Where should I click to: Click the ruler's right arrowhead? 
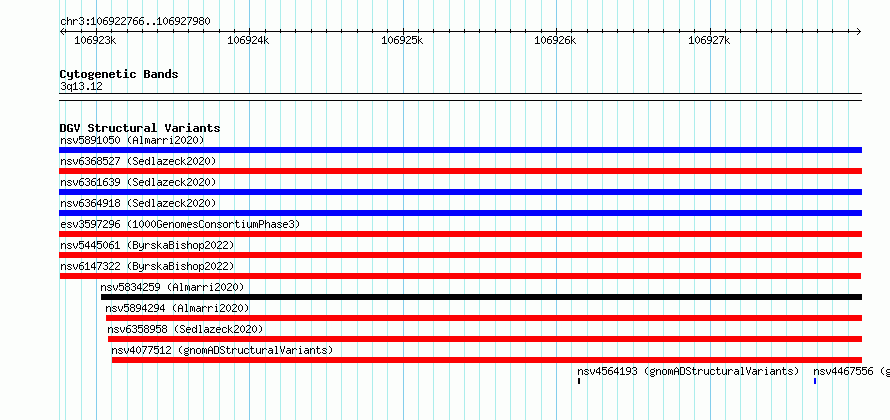click(859, 31)
